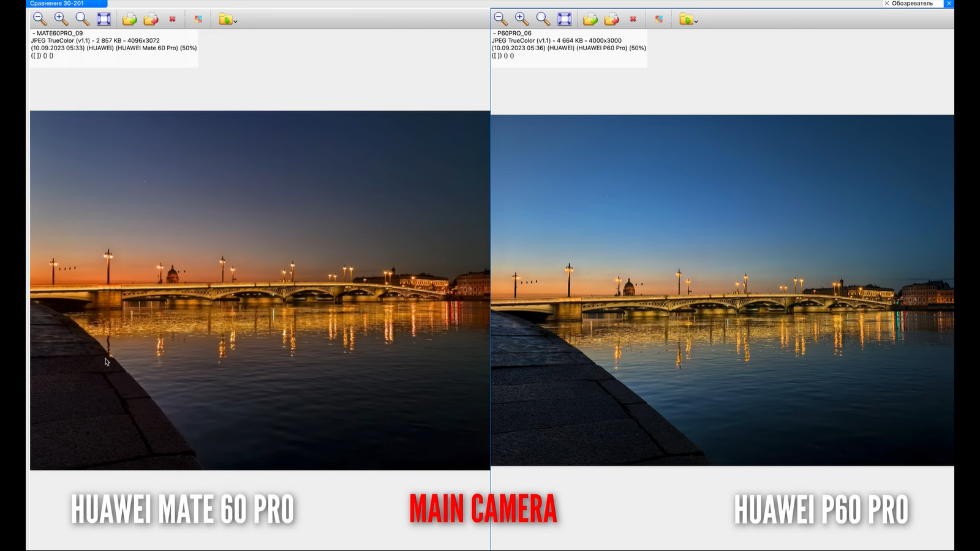The width and height of the screenshot is (980, 551).
Task: Zoom out the MATE60PRO_09 pane
Action: point(40,19)
